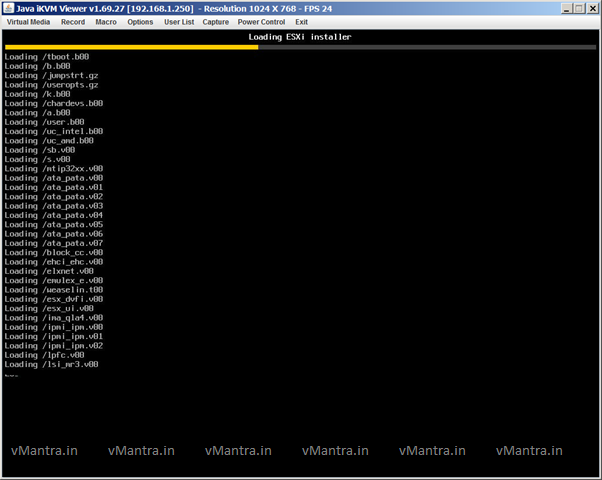
Task: Click the Exit menu item
Action: [x=301, y=22]
